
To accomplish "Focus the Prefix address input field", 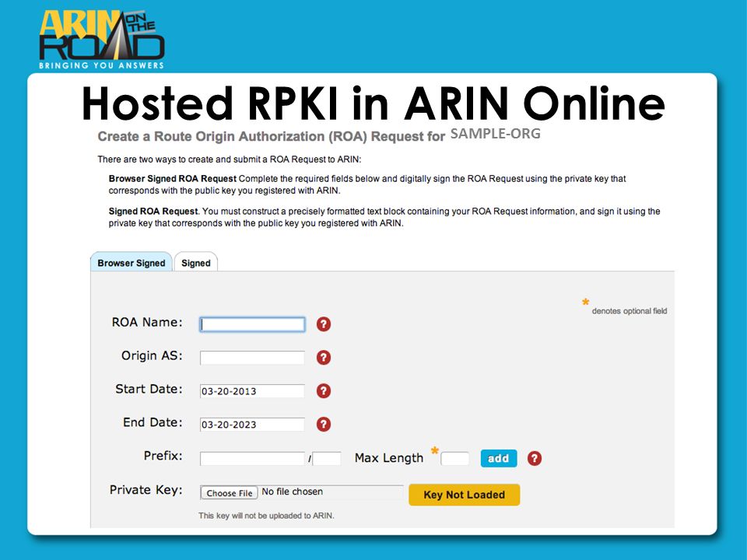I will [252, 459].
